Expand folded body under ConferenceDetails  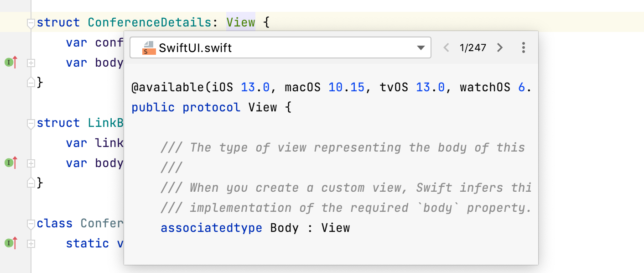[31, 63]
